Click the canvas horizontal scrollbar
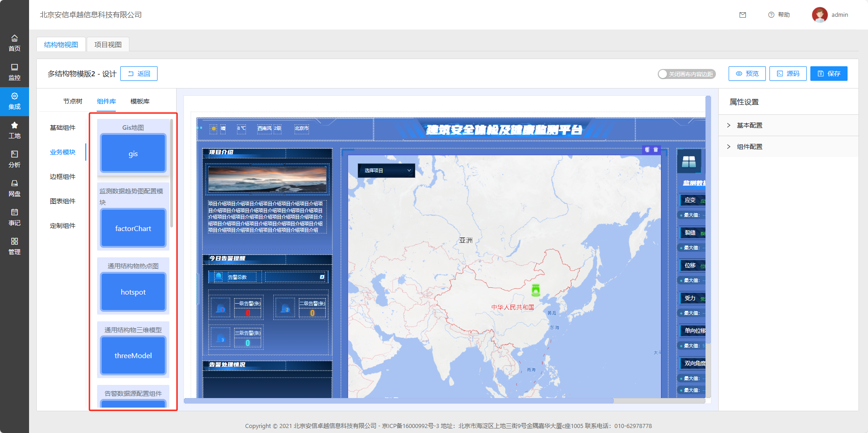Screen dimensions: 868x433 tap(399, 401)
